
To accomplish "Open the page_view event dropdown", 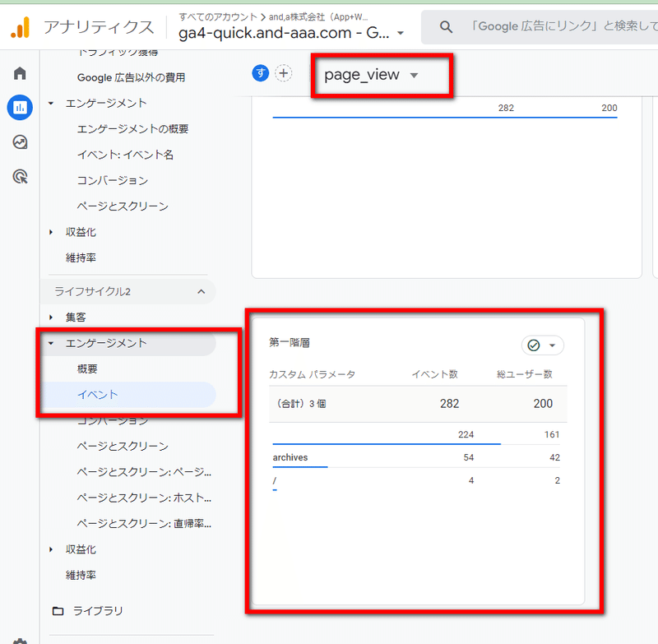I will pyautogui.click(x=371, y=75).
